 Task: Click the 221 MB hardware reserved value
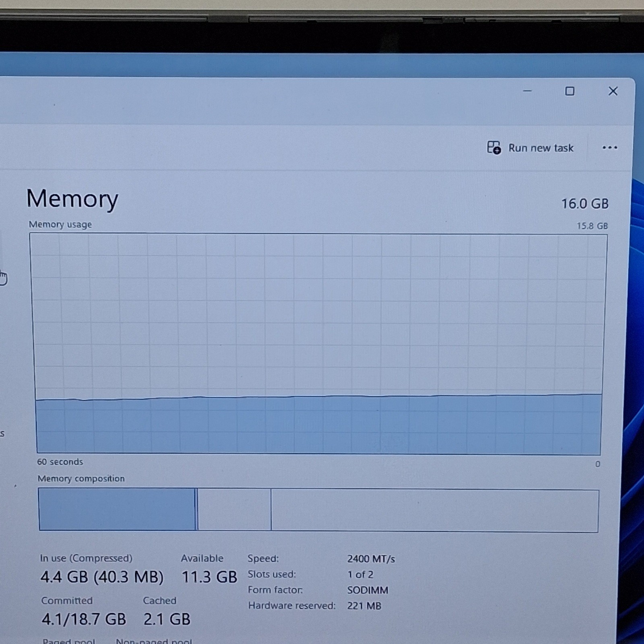click(x=364, y=606)
